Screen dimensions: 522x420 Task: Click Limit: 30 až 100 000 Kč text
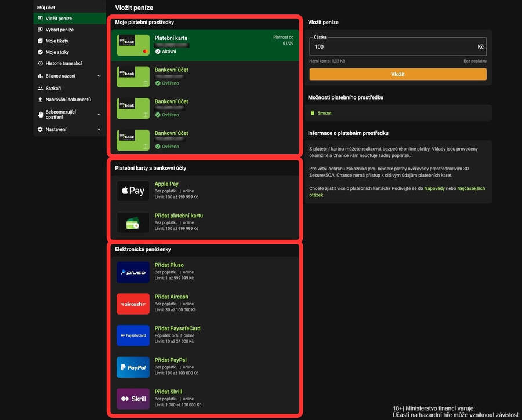pos(175,310)
